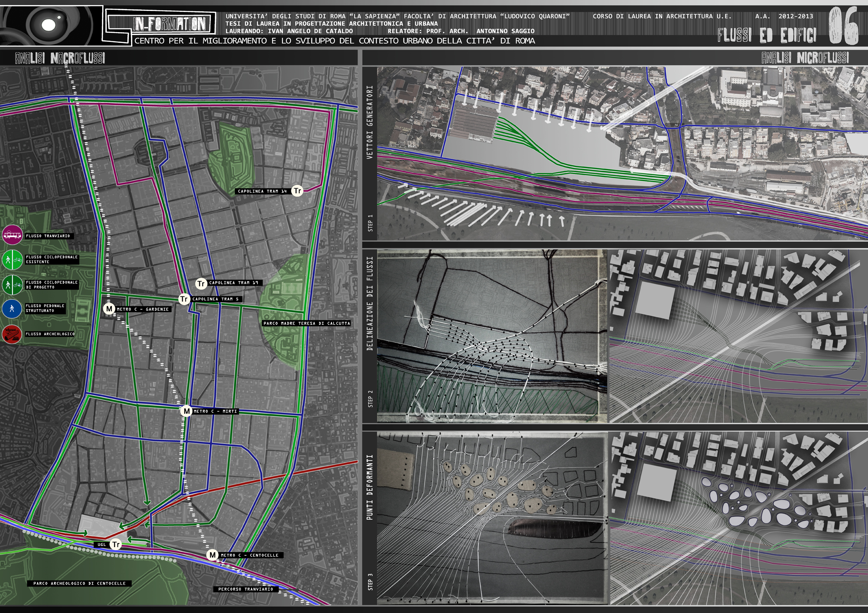Screen dimensions: 868x613
Task: Click the Parco Archeologico di Centocelle label
Action: tap(79, 583)
